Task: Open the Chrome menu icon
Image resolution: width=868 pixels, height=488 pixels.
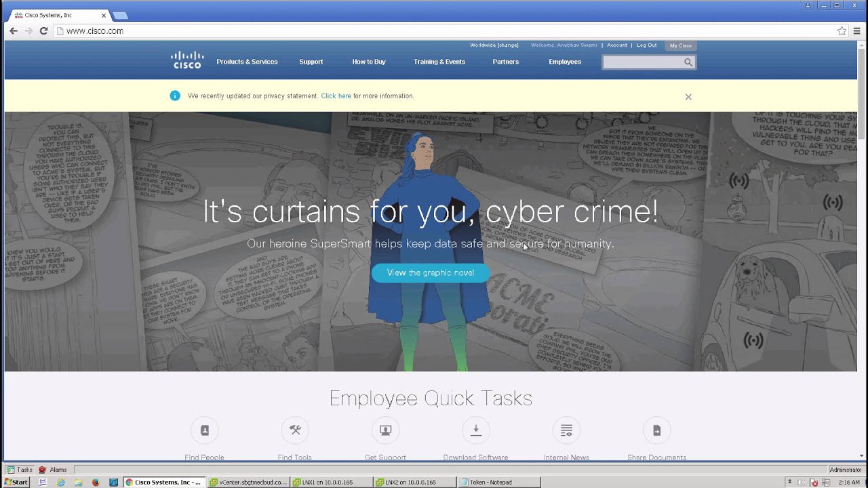Action: click(857, 31)
